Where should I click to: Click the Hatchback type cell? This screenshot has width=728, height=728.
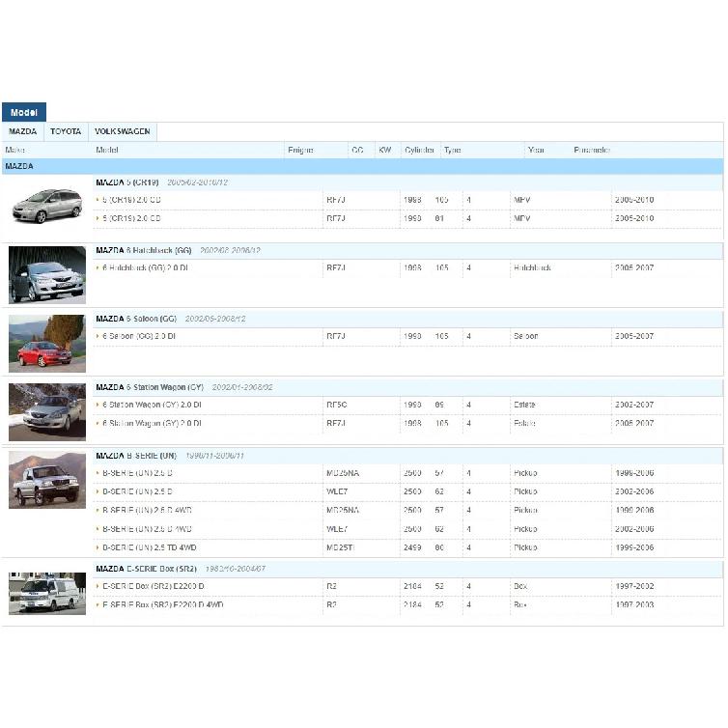pos(532,268)
